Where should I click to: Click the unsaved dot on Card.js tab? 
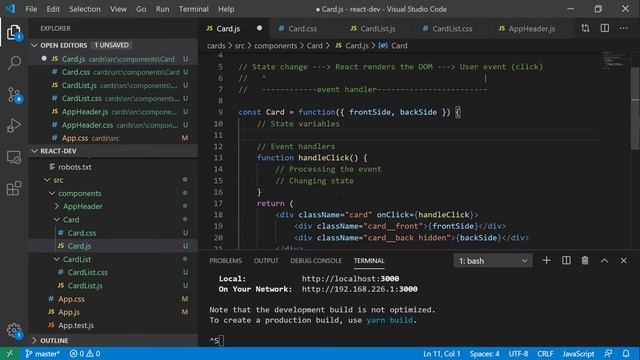click(259, 28)
